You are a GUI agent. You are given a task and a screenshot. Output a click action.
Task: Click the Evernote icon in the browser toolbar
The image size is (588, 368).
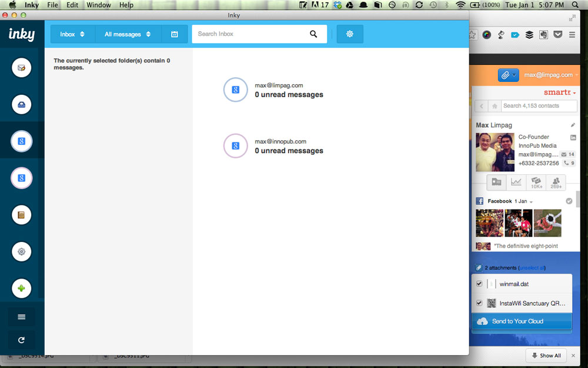tap(543, 35)
